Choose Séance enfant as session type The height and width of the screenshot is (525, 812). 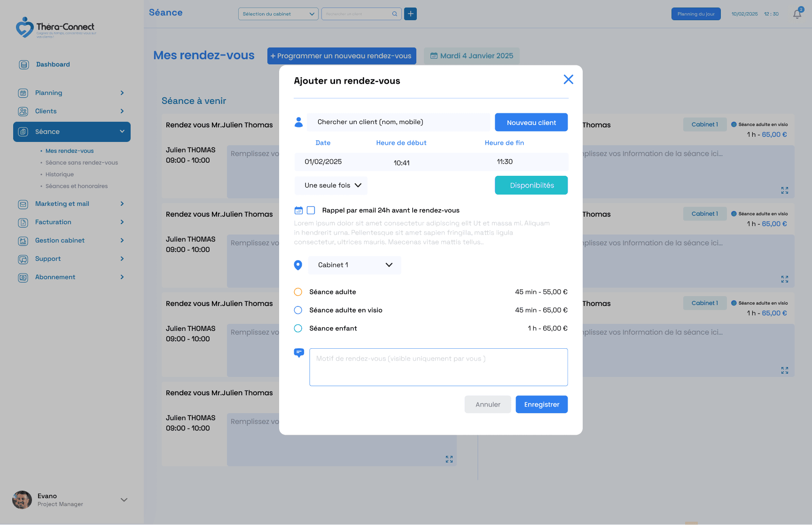[x=298, y=328]
